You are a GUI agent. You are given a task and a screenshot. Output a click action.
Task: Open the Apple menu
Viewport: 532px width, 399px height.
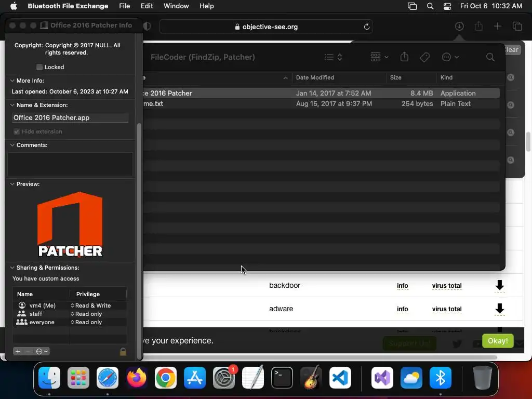[14, 6]
